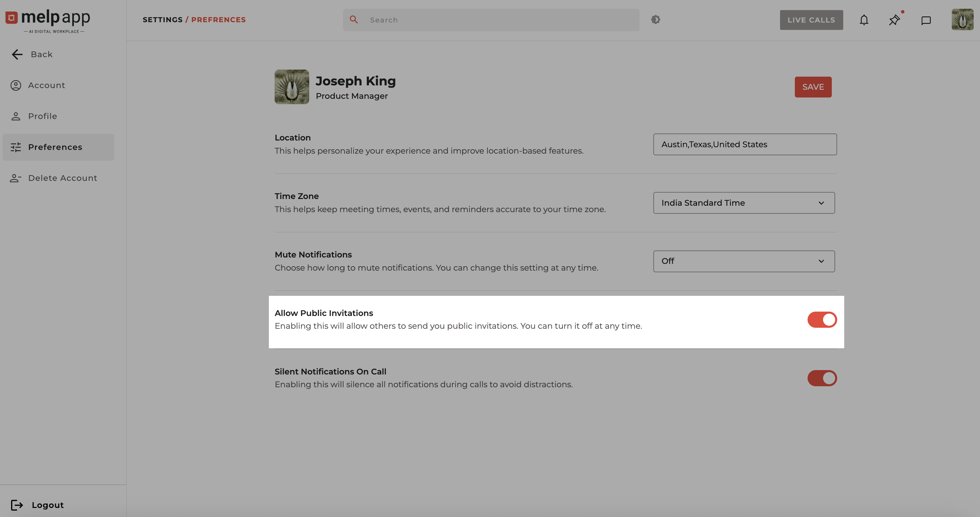Disable Allow Public Invitations toggle

pos(822,320)
